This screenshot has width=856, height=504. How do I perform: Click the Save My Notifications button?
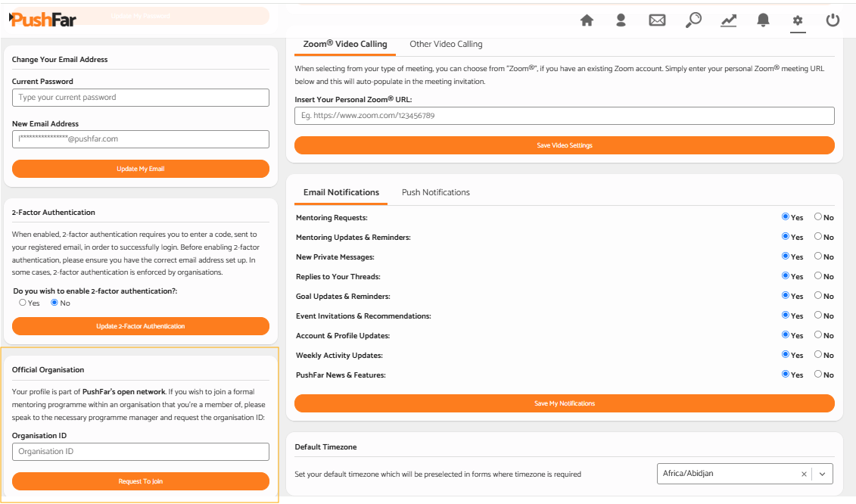(565, 403)
